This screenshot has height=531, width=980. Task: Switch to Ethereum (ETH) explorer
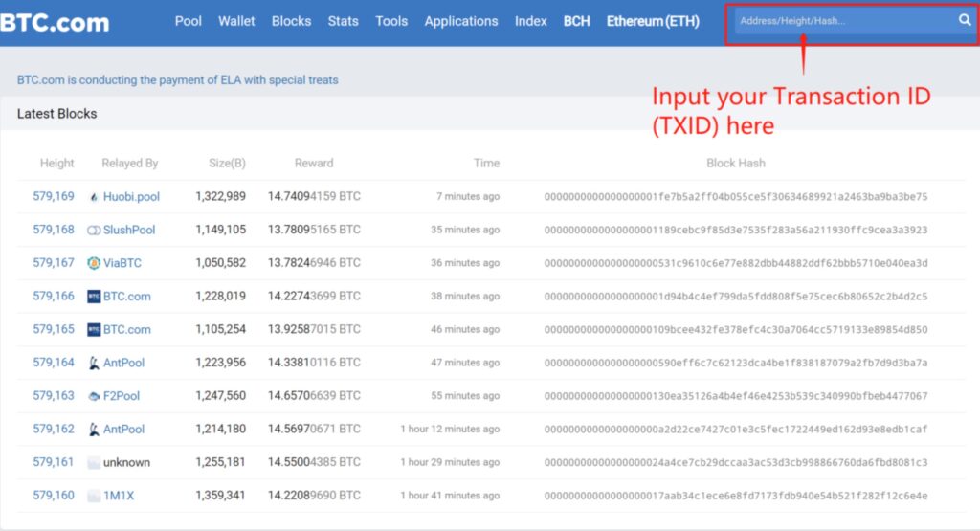click(x=653, y=21)
